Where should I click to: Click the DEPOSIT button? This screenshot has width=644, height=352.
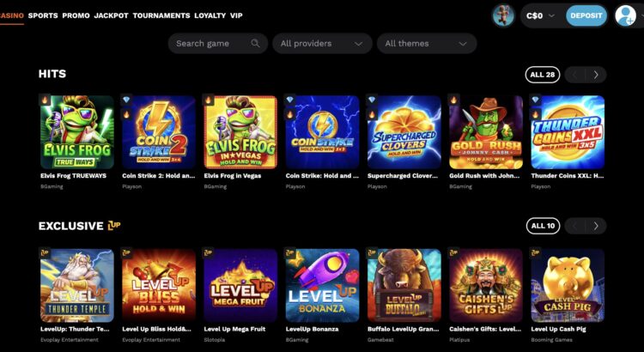(x=586, y=16)
